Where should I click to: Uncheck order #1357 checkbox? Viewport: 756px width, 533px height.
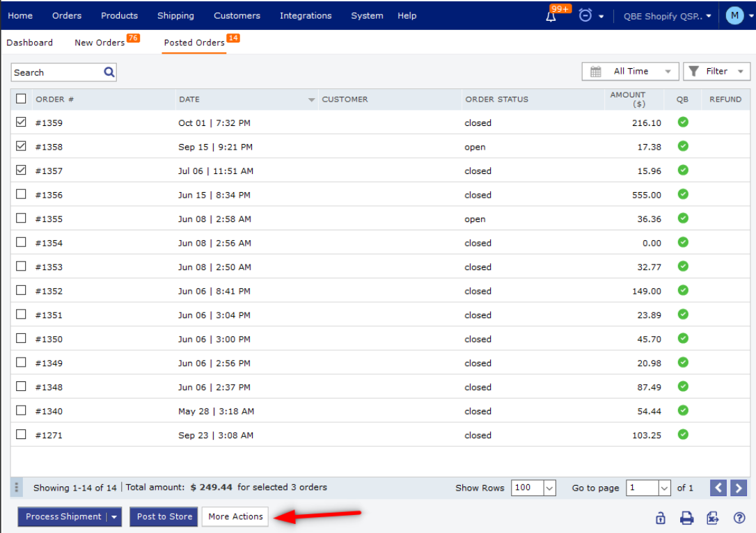pos(21,170)
